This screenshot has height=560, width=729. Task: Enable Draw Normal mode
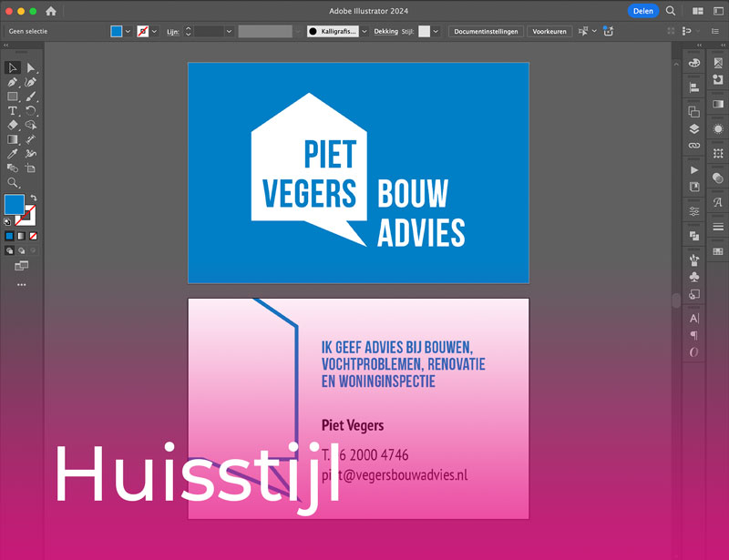coord(9,250)
